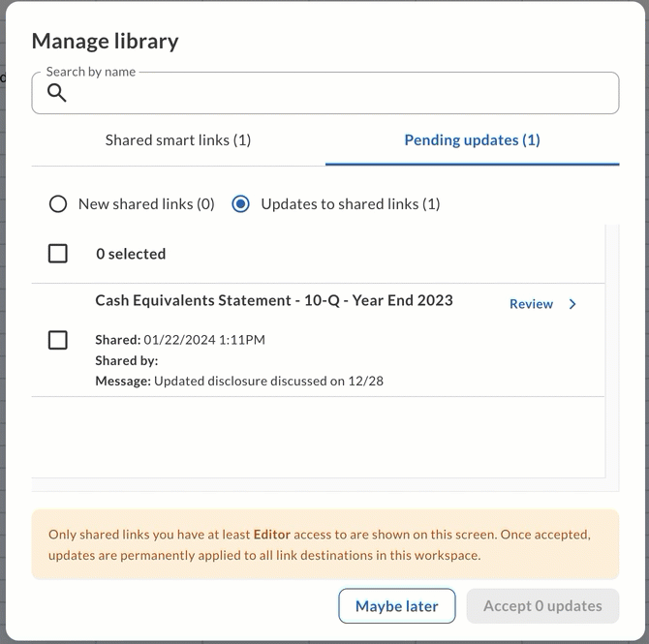649x644 pixels.
Task: Open the Pending updates tab
Action: (x=473, y=140)
